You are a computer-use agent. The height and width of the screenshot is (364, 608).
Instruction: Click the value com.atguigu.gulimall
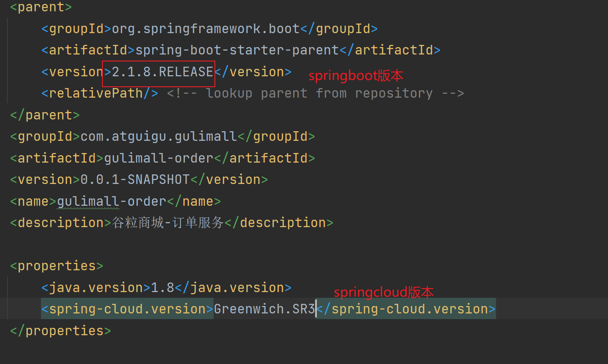pos(159,136)
